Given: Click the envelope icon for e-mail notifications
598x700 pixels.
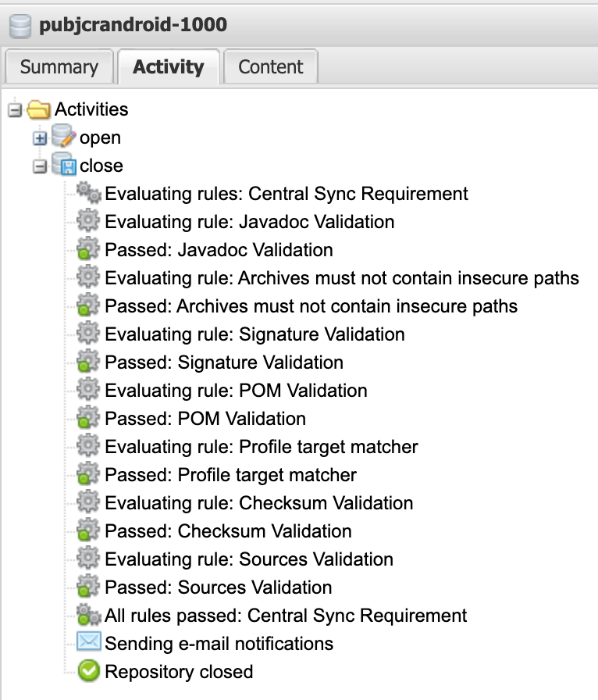Looking at the screenshot, I should [x=89, y=641].
